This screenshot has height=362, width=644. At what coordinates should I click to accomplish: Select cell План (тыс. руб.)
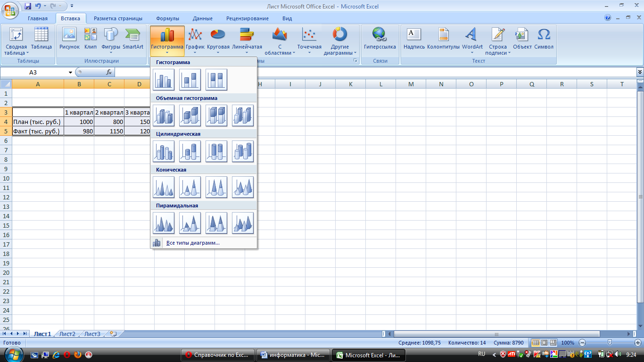(38, 122)
